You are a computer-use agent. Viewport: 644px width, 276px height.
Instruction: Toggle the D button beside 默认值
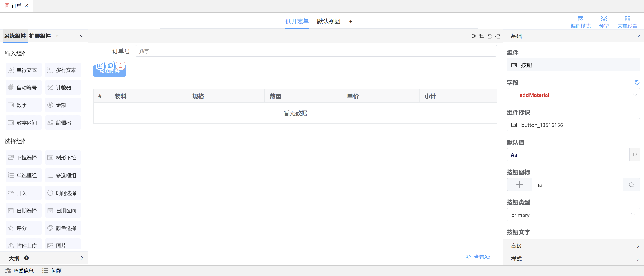tap(635, 154)
